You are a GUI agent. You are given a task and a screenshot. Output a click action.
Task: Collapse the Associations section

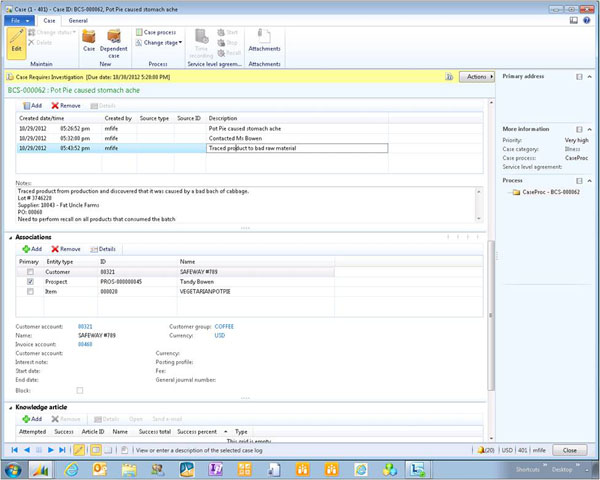pos(11,236)
